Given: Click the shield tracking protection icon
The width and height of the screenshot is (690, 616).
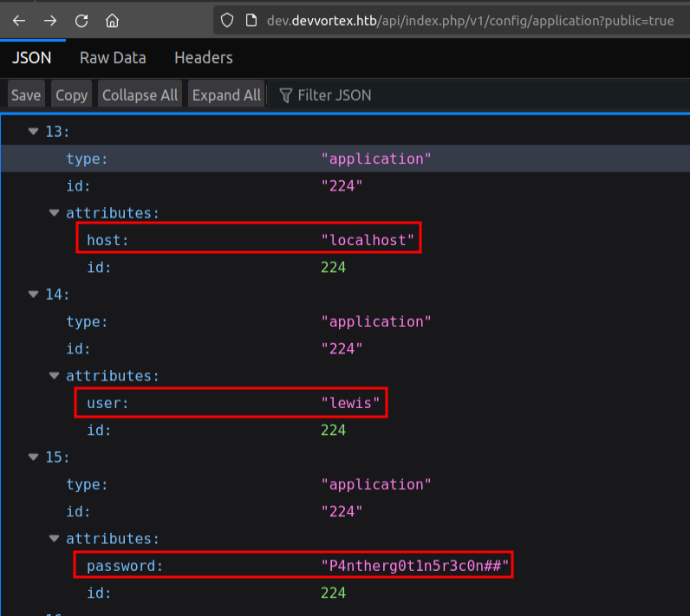Looking at the screenshot, I should pos(227,20).
